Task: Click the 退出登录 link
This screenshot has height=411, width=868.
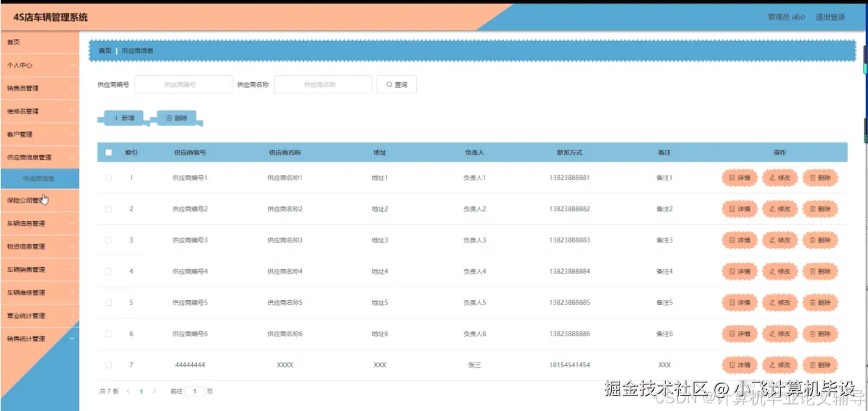Action: 833,17
